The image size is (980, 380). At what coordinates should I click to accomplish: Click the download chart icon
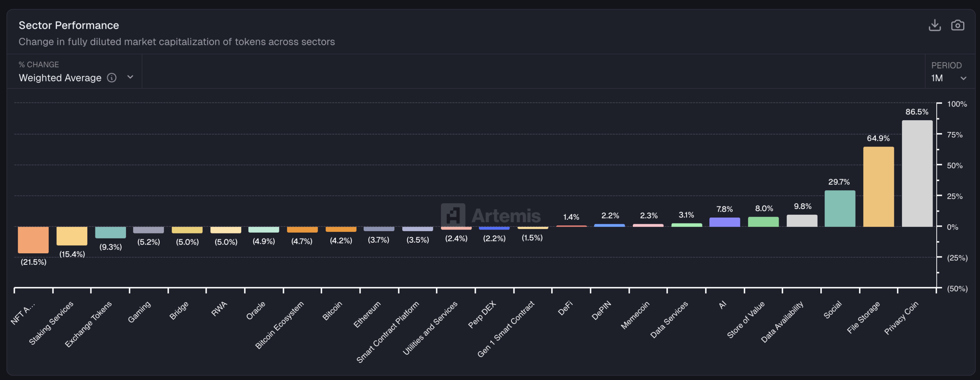[x=934, y=25]
